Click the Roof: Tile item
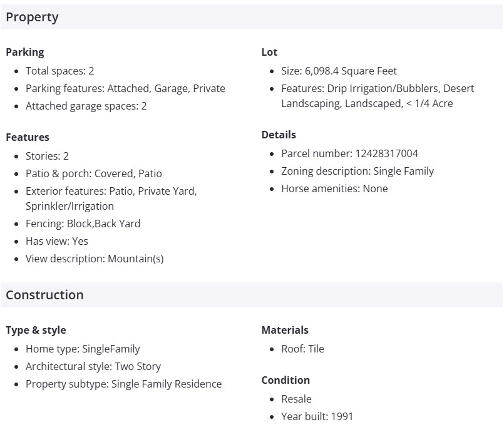 click(x=303, y=349)
